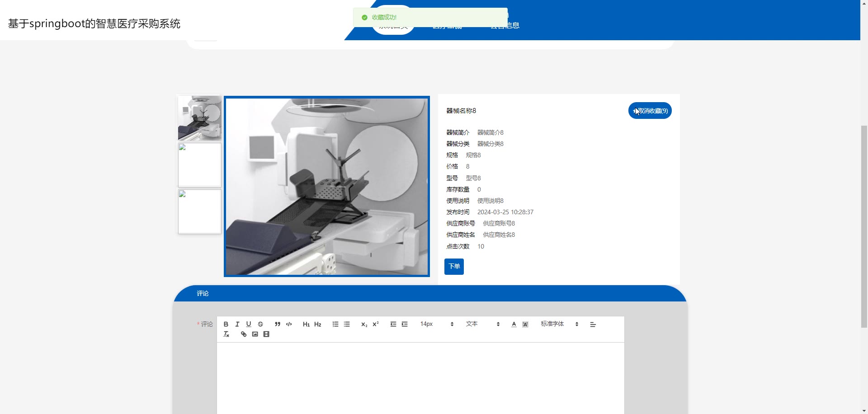Toggle bold formatting in comment editor
868x414 pixels.
click(226, 324)
